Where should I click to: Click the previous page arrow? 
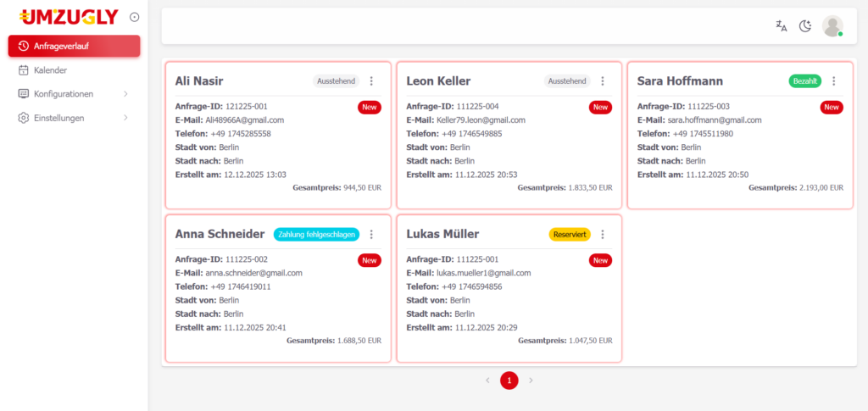pos(487,380)
